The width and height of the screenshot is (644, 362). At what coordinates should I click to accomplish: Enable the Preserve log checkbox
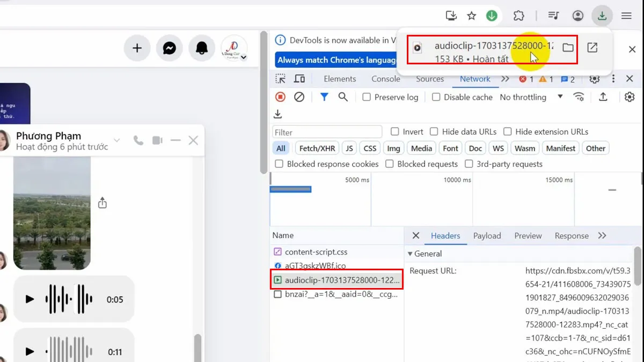coord(367,97)
